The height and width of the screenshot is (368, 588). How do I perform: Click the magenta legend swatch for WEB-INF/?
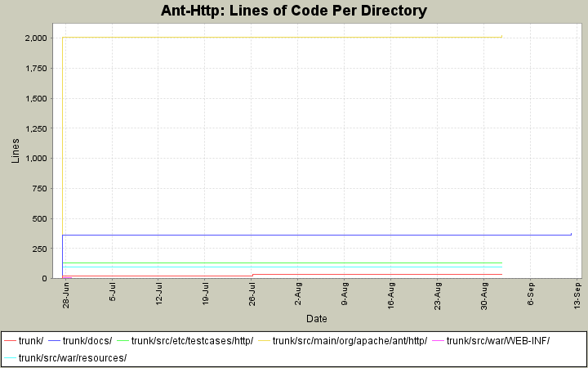[x=438, y=341]
